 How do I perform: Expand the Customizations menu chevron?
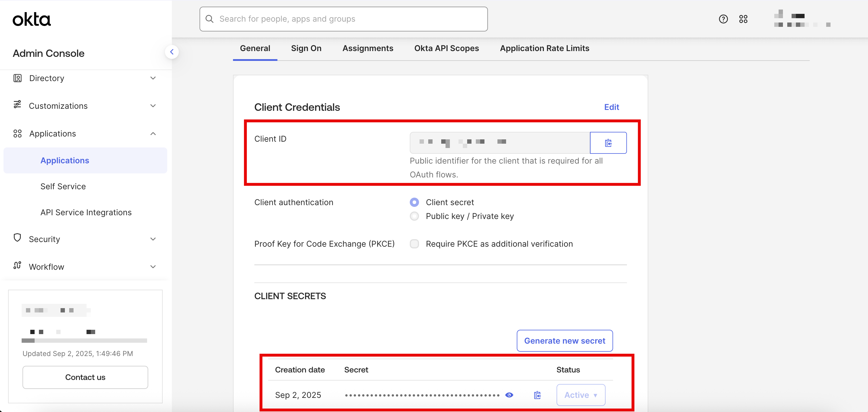[x=153, y=106]
